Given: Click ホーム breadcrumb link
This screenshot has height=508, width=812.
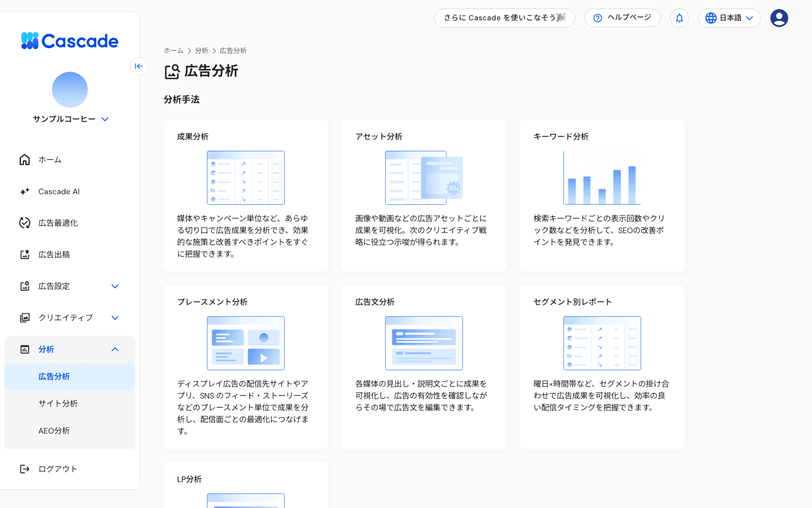Looking at the screenshot, I should pos(174,51).
